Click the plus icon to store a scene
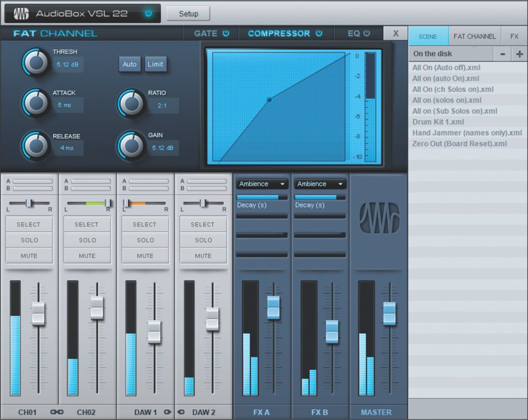Viewport: 528px width, 420px height. [x=520, y=53]
